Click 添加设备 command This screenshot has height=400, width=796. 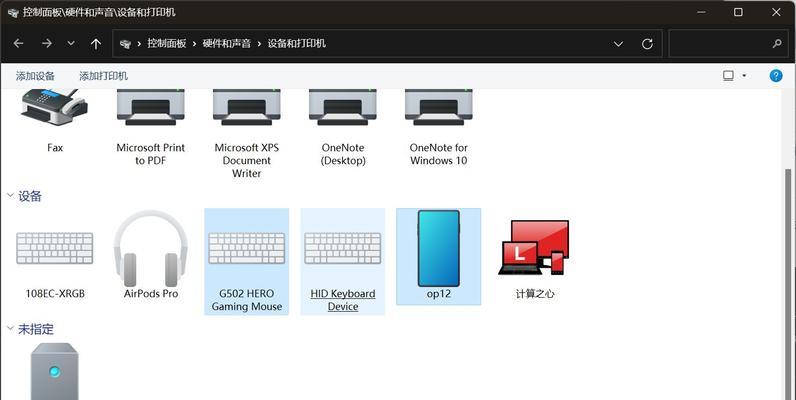(35, 76)
